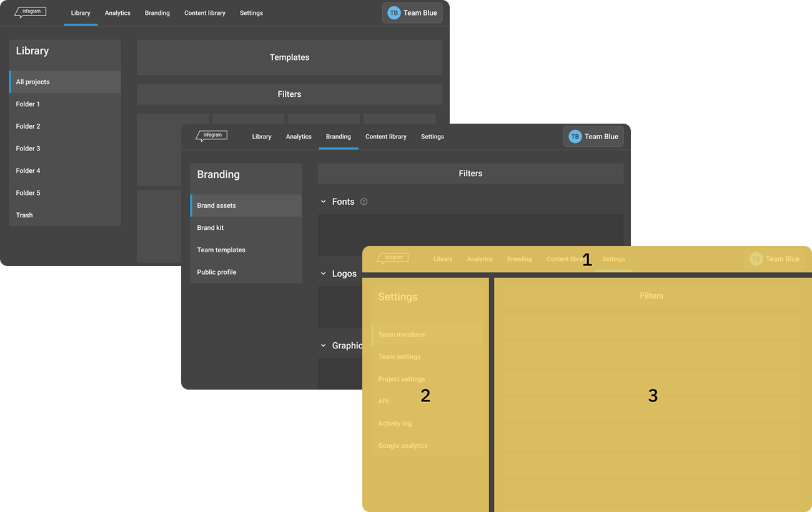Screen dimensions: 812x512
Task: Open Analytics tab in Settings window
Action: 480,259
